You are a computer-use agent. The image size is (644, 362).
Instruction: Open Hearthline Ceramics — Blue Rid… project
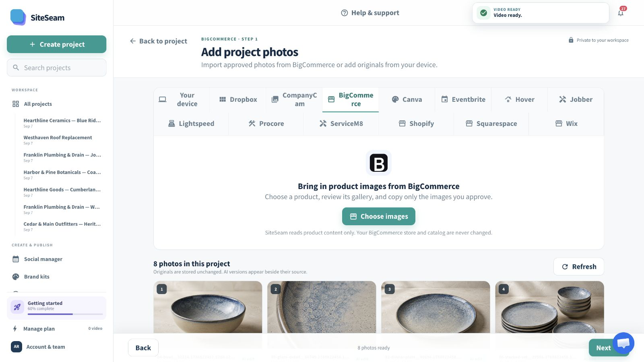(62, 123)
